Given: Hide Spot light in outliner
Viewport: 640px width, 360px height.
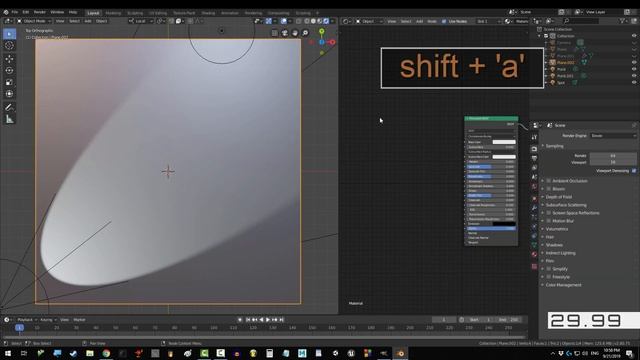Looking at the screenshot, I should click(x=634, y=82).
